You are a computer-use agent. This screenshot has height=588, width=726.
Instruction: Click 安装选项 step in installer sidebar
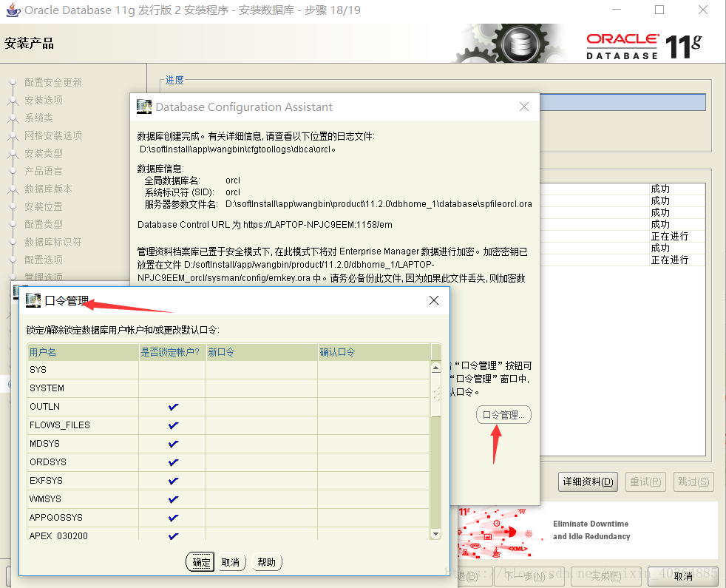[x=44, y=100]
